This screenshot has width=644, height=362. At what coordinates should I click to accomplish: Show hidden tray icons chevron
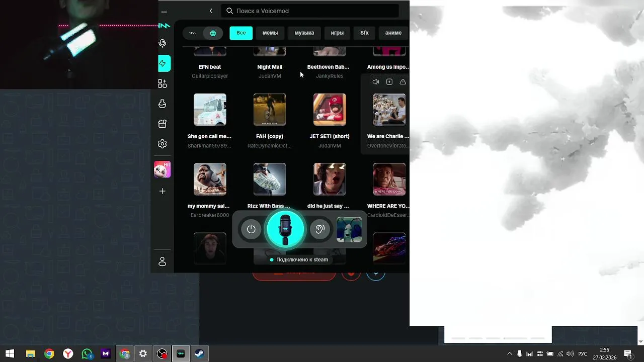pos(509,354)
